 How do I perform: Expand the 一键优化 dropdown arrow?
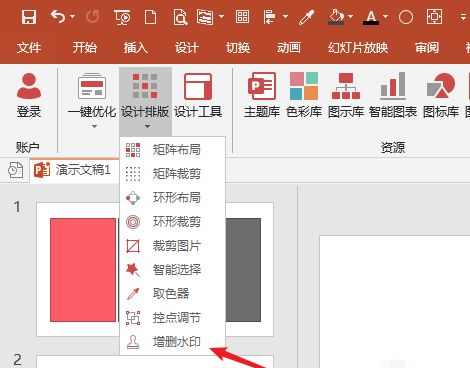pyautogui.click(x=94, y=126)
